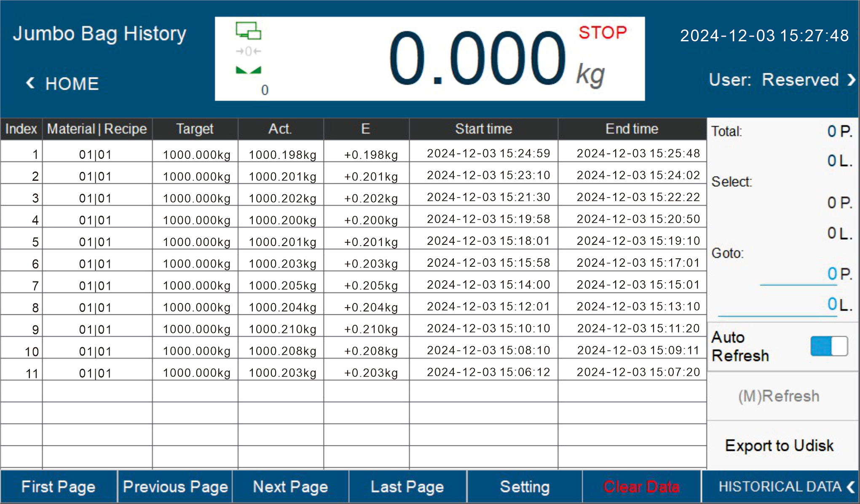
Task: Click the HOME back chevron
Action: tap(30, 83)
